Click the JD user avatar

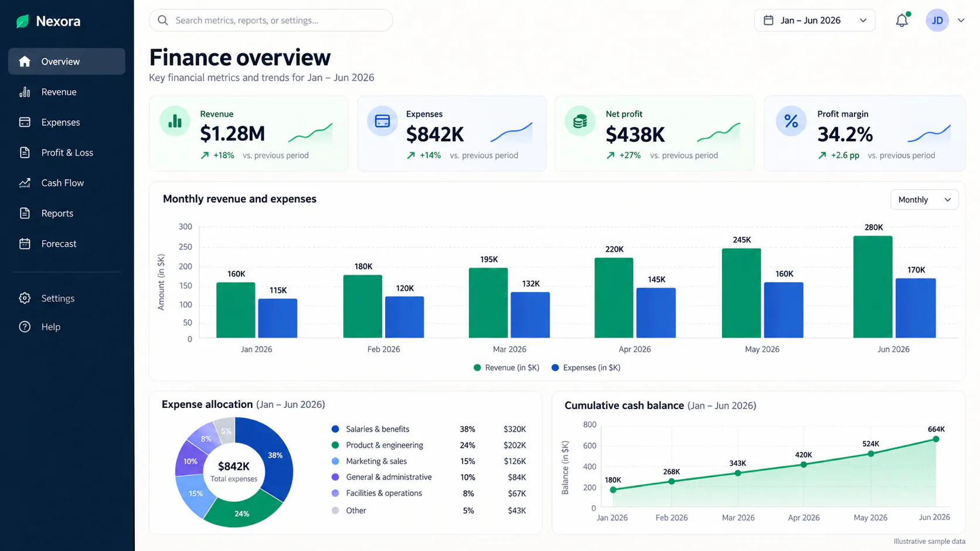[937, 21]
